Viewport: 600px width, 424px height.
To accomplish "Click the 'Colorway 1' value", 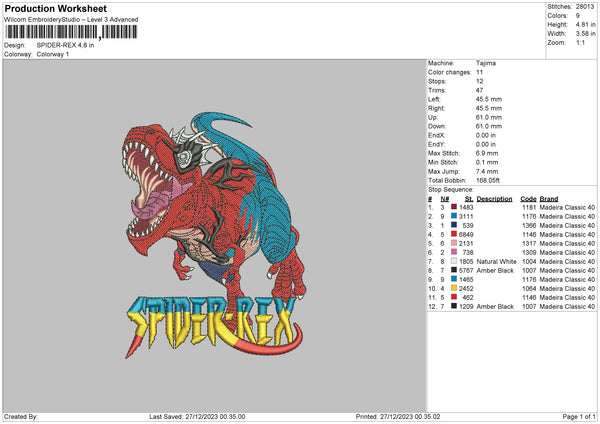I will point(53,54).
